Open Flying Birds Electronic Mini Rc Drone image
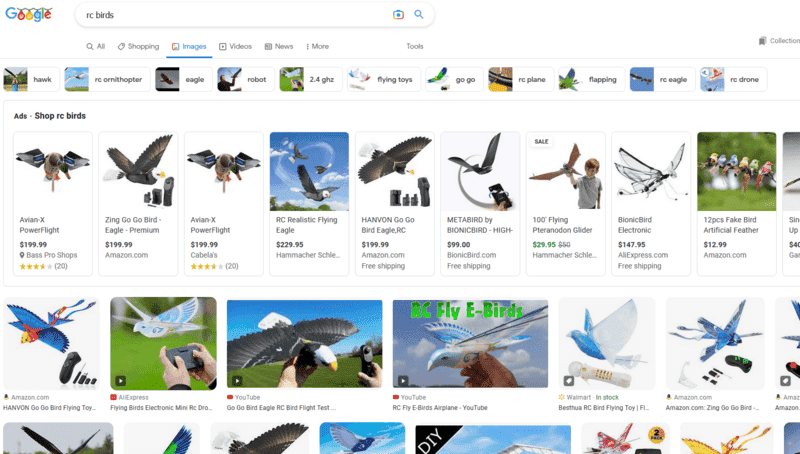800x454 pixels. pos(163,343)
